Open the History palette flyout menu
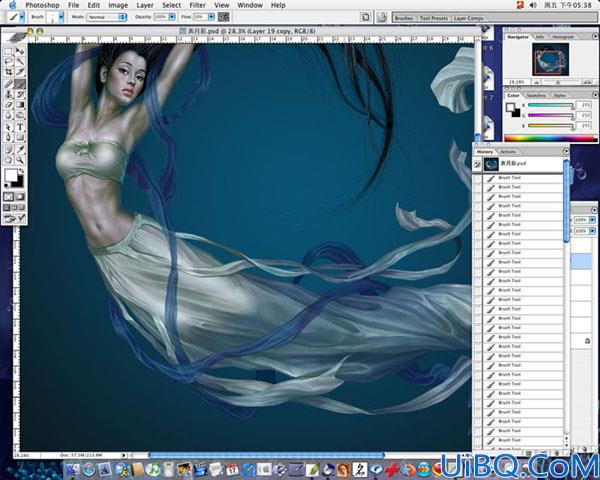 [x=566, y=151]
